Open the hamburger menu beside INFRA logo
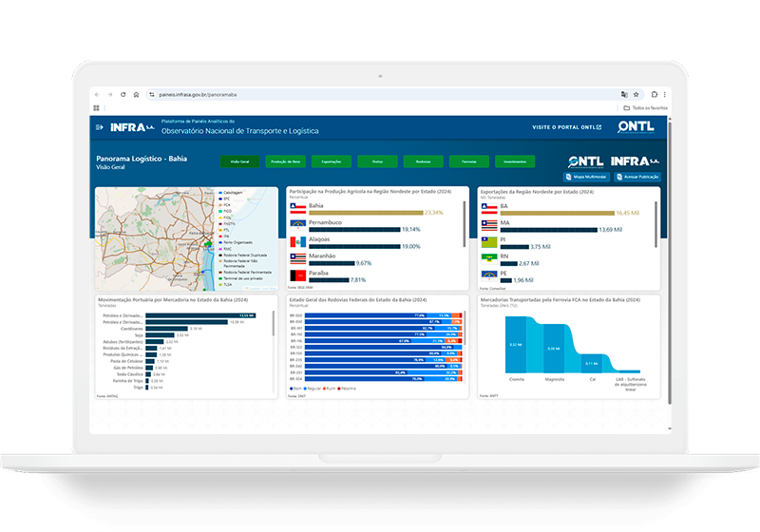Image resolution: width=760 pixels, height=532 pixels. [x=98, y=127]
